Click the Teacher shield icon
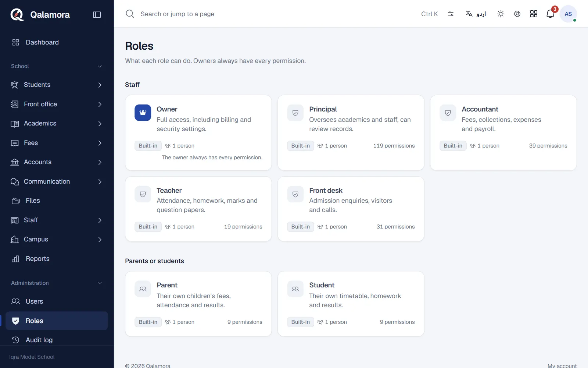The image size is (588, 368). [143, 194]
